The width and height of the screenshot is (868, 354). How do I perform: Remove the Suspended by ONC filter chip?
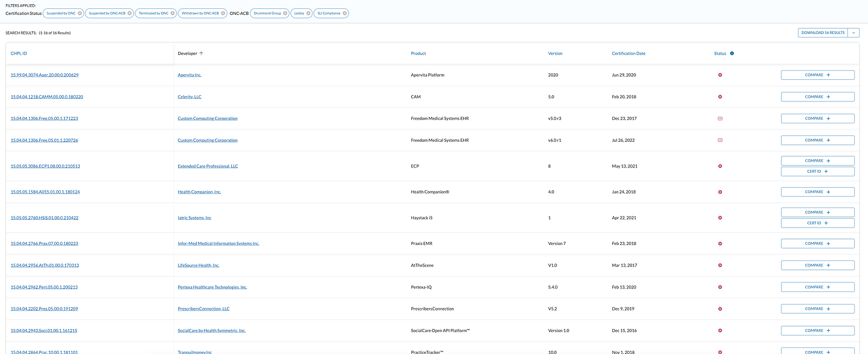(80, 13)
